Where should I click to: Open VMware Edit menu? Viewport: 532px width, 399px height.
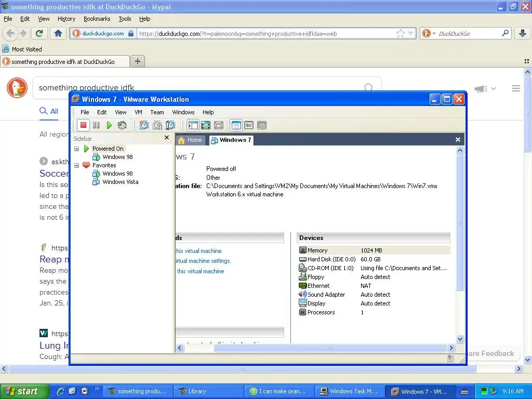pyautogui.click(x=102, y=112)
